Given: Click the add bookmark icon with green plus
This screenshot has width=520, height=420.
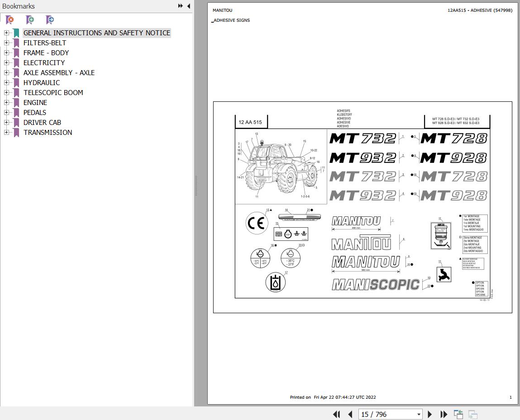Looking at the screenshot, I should click(x=30, y=20).
